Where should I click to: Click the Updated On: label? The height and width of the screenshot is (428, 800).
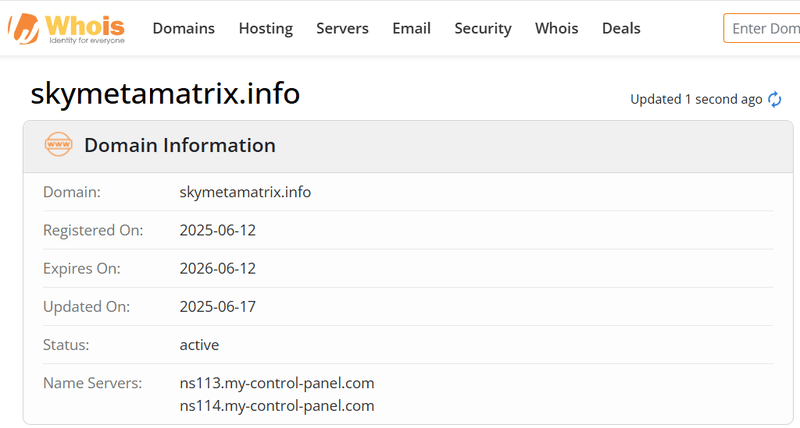pos(86,307)
